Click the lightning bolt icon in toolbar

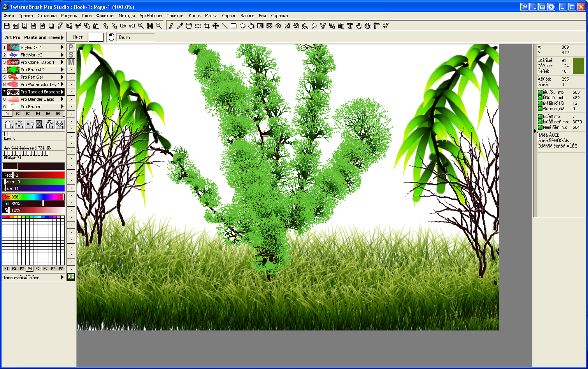pos(60,26)
